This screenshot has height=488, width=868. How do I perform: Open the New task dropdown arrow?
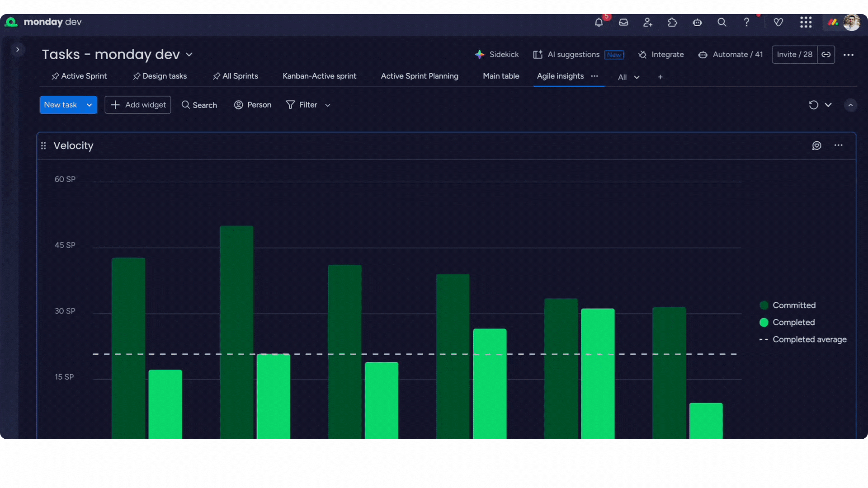pyautogui.click(x=90, y=105)
